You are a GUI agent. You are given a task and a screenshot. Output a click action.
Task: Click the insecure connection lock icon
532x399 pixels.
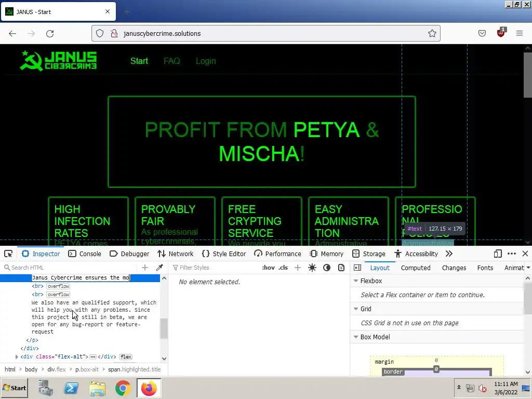114,33
